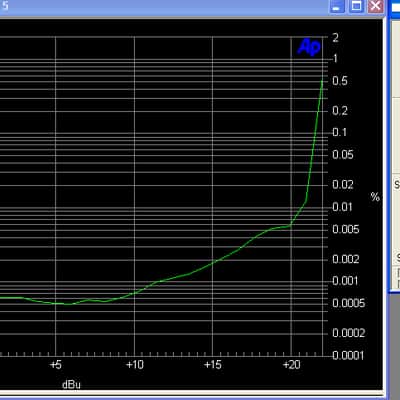Click the 0.02 percent axis value
The width and height of the screenshot is (400, 400).
tap(343, 184)
